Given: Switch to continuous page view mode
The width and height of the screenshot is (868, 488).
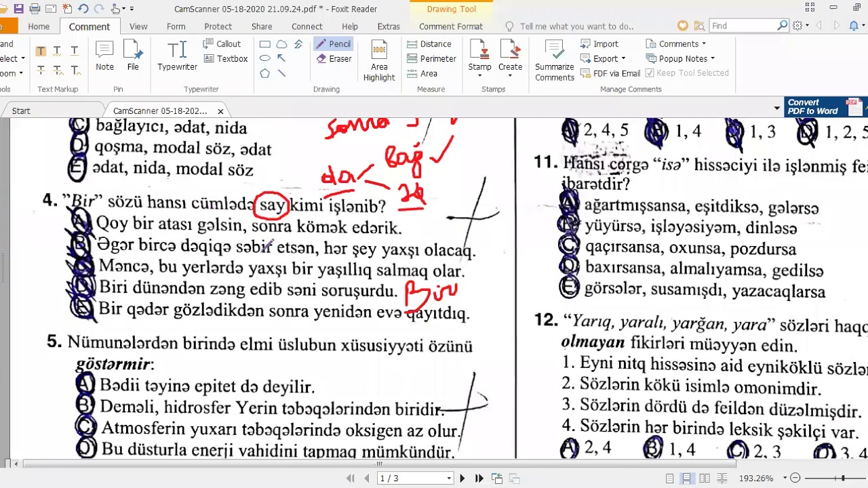Looking at the screenshot, I should [687, 479].
